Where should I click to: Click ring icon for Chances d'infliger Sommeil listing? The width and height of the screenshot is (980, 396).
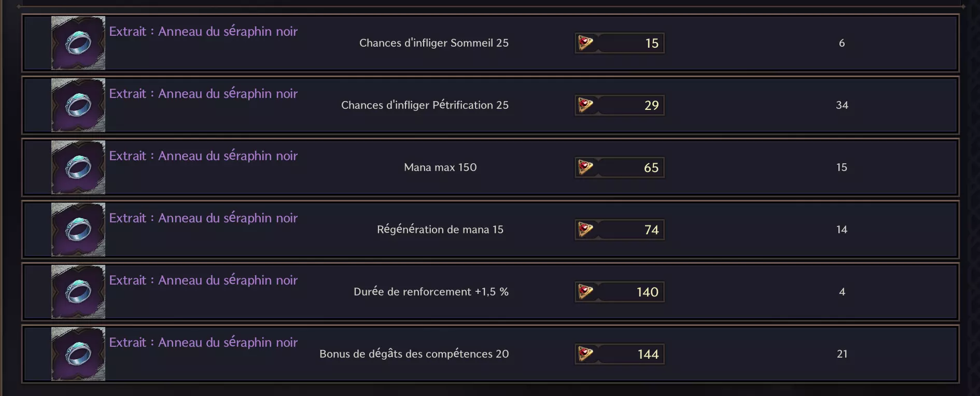click(78, 43)
